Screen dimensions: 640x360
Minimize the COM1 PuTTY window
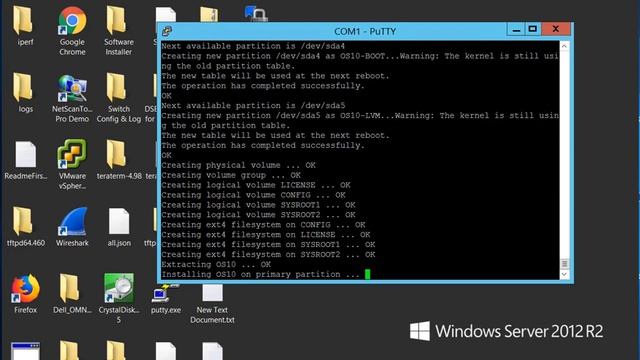tap(516, 29)
